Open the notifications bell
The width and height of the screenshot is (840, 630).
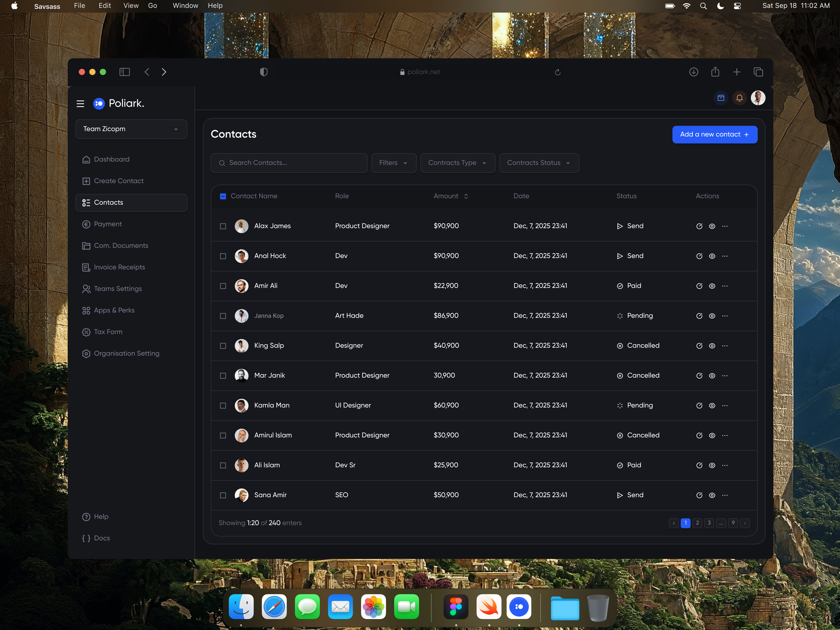(x=739, y=98)
